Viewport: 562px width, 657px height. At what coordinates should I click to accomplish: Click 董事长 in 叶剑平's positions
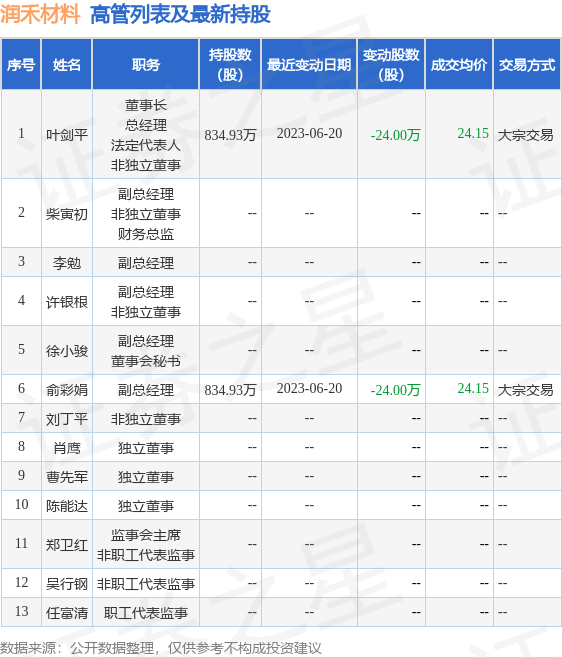(146, 105)
